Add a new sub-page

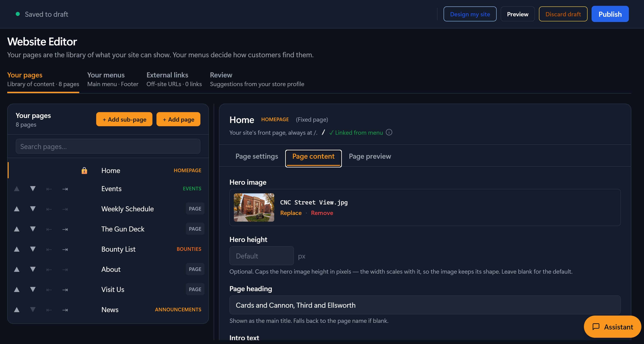point(124,119)
